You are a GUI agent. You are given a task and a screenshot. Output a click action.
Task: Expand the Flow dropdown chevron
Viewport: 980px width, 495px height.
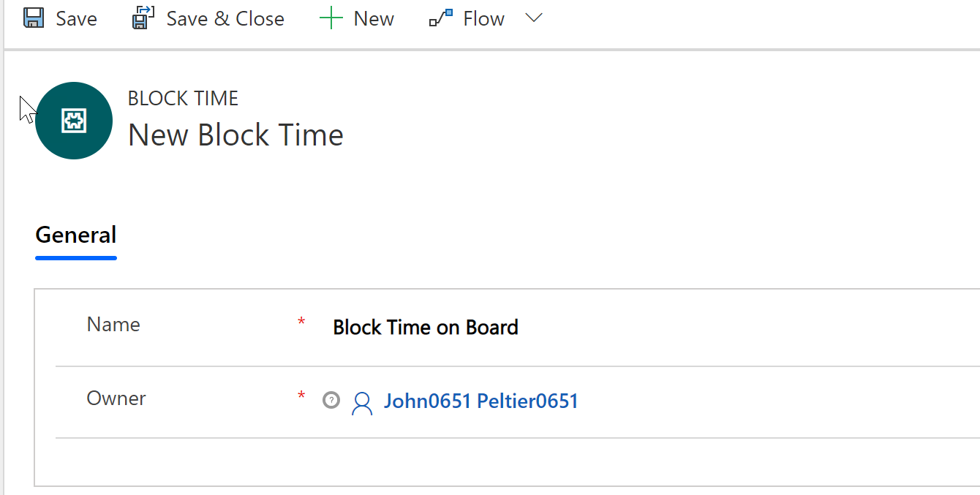point(534,18)
